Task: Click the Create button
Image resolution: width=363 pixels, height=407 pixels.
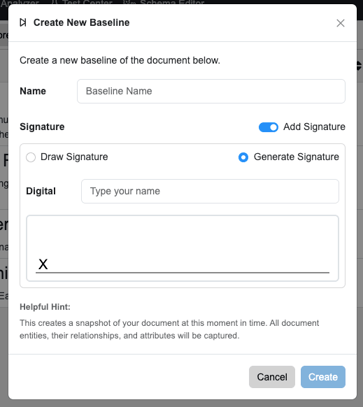Action: (323, 377)
